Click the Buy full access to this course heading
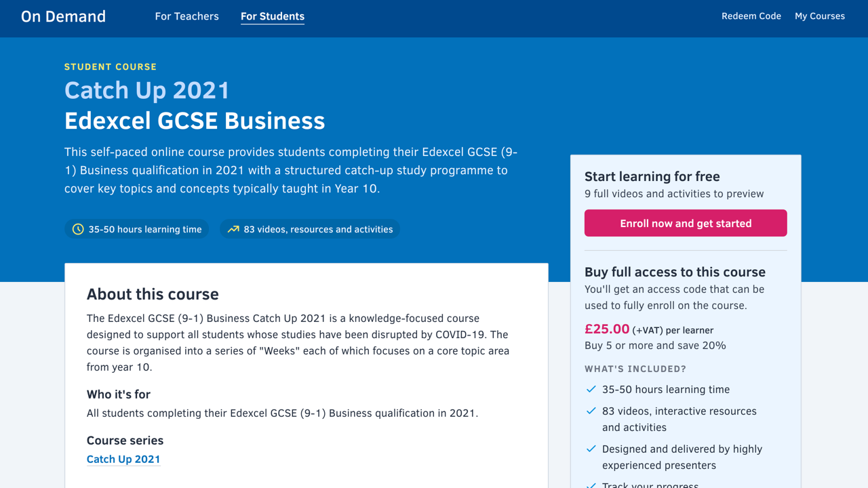This screenshot has height=488, width=868. [675, 272]
